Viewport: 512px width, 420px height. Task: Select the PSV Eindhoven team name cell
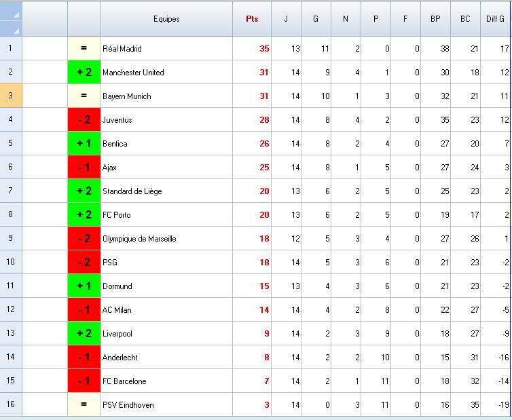(166, 405)
